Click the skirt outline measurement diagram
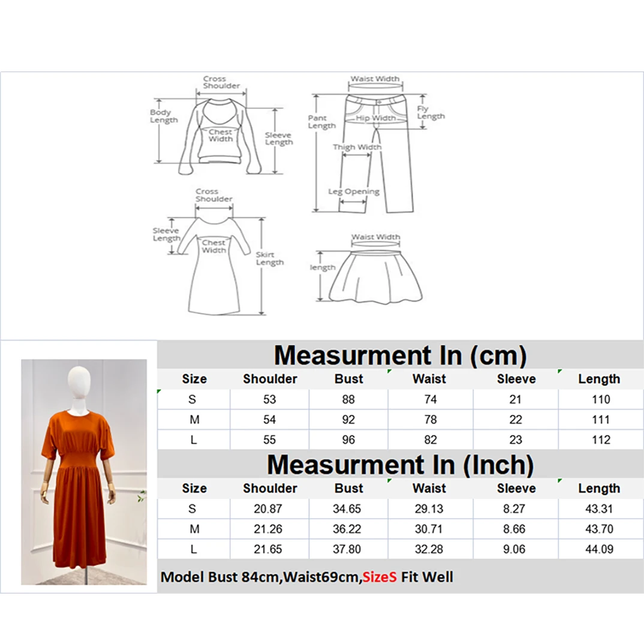Viewport: 644px width, 644px height. [x=366, y=269]
